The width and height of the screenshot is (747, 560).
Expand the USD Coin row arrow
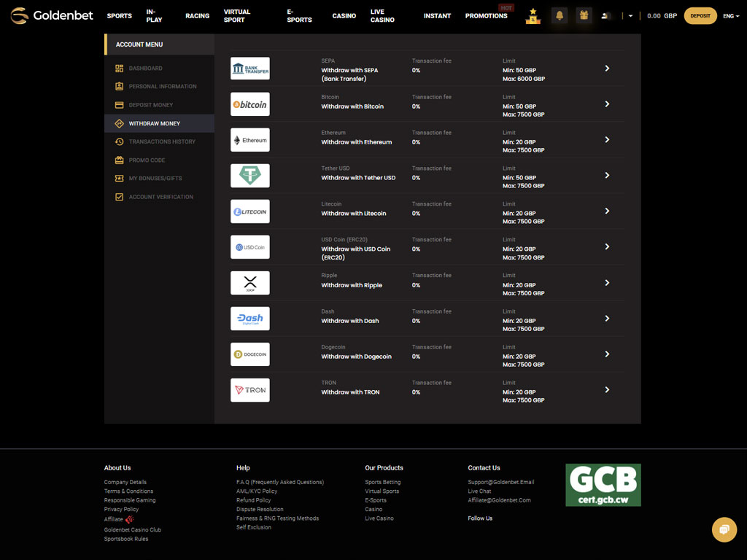coord(607,246)
